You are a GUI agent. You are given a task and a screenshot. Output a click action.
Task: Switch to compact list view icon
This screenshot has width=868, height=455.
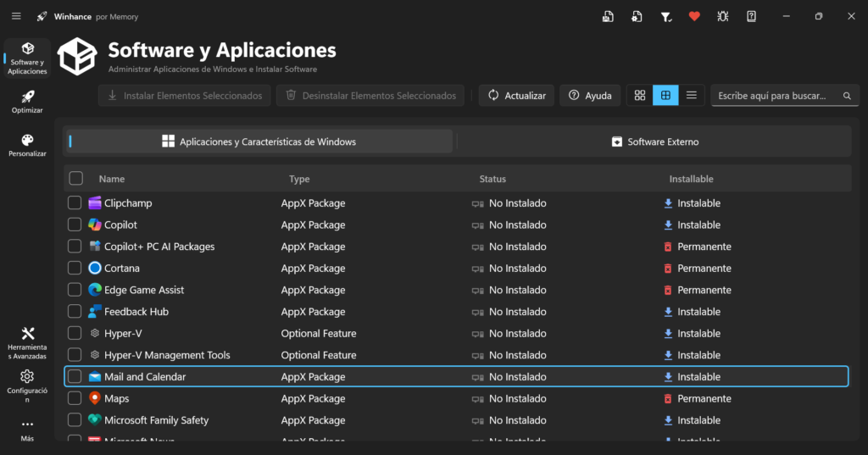pyautogui.click(x=692, y=96)
